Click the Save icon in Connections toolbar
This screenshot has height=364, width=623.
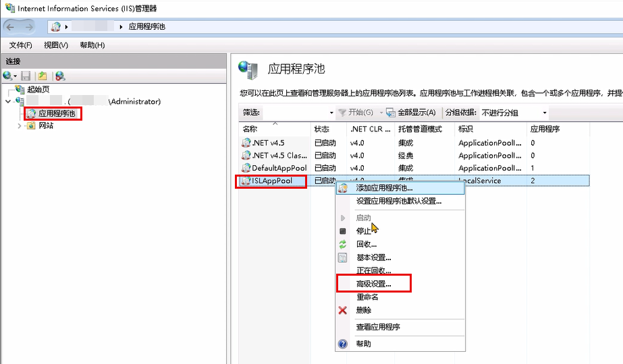pos(26,76)
